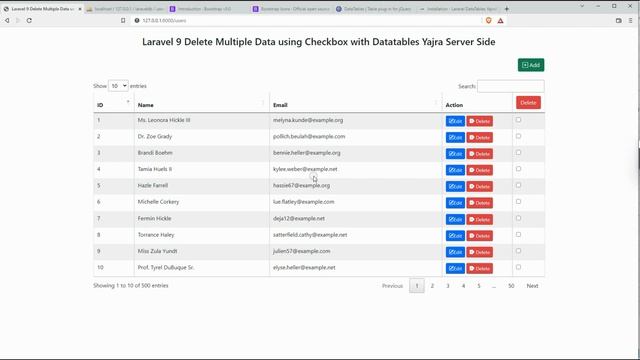Click the bulk Delete button in table header
The width and height of the screenshot is (640, 360).
[528, 102]
